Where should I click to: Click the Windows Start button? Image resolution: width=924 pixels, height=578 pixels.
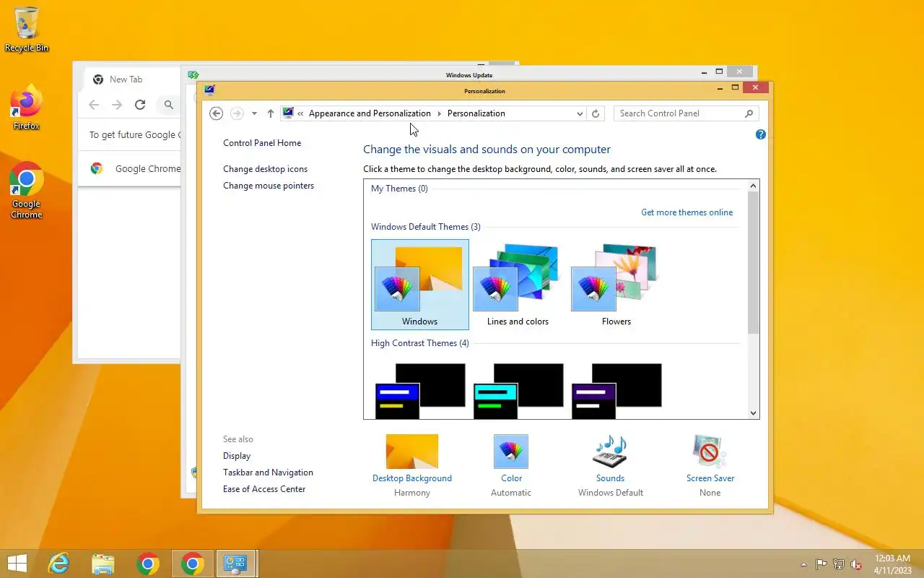tap(17, 564)
